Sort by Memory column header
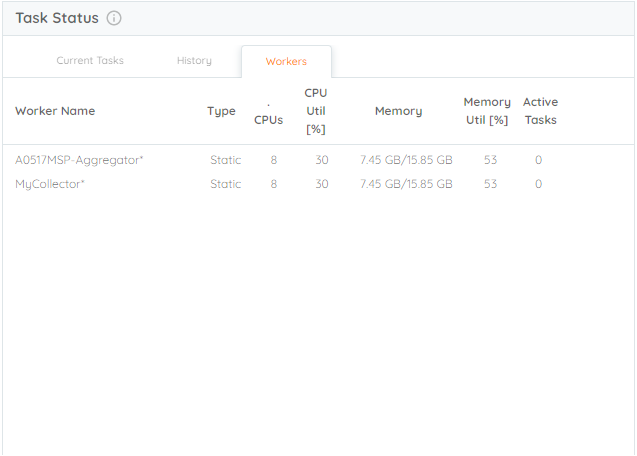Image resolution: width=637 pixels, height=456 pixels. pyautogui.click(x=399, y=111)
